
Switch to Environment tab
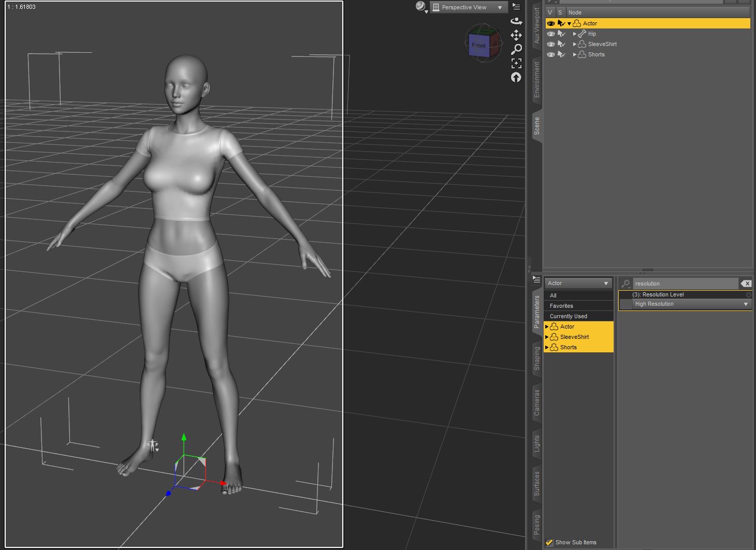[536, 80]
